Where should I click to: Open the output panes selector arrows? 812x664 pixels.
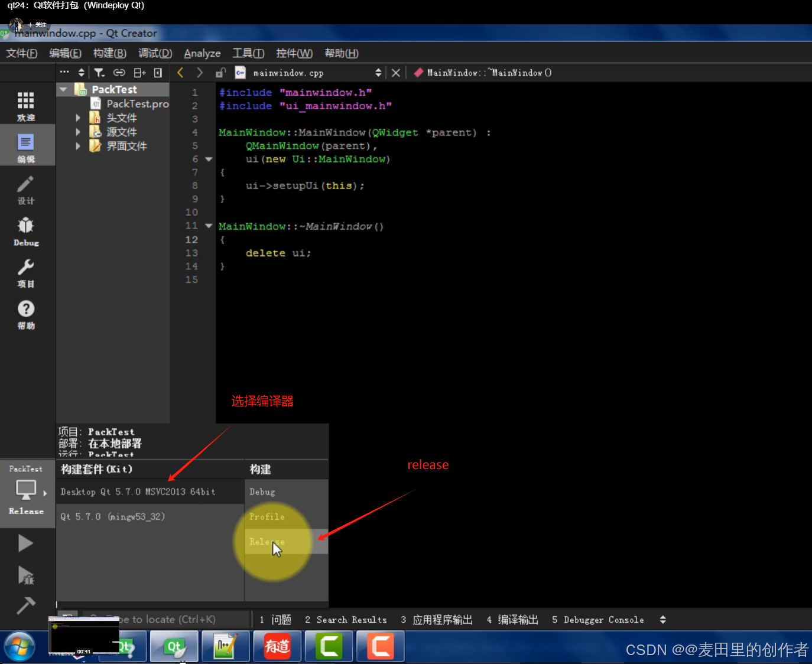click(x=662, y=620)
